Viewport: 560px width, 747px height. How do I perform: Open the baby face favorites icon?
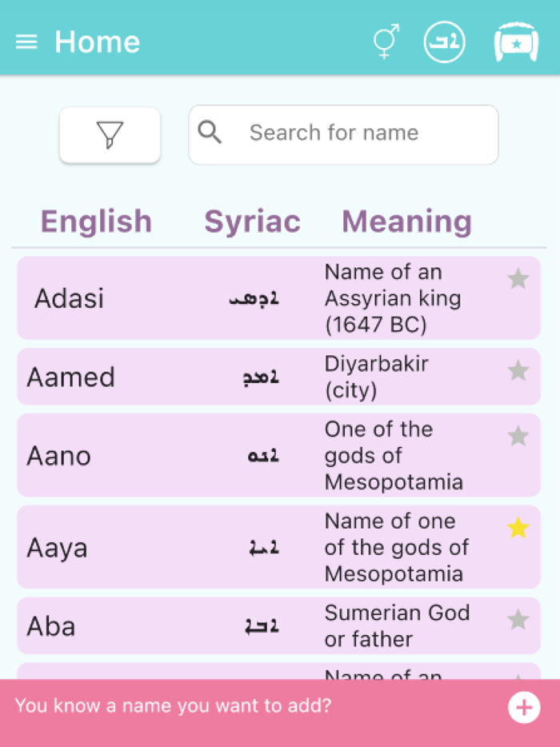[x=516, y=42]
